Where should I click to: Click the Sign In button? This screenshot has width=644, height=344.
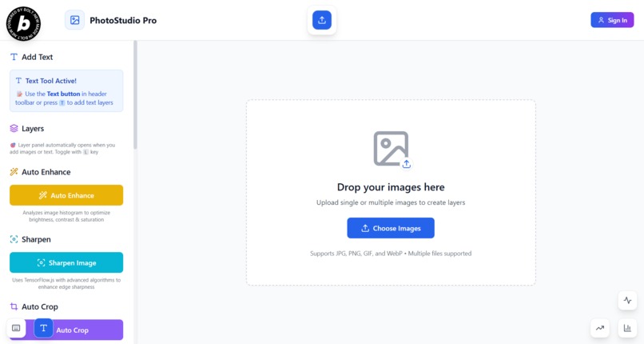[612, 20]
